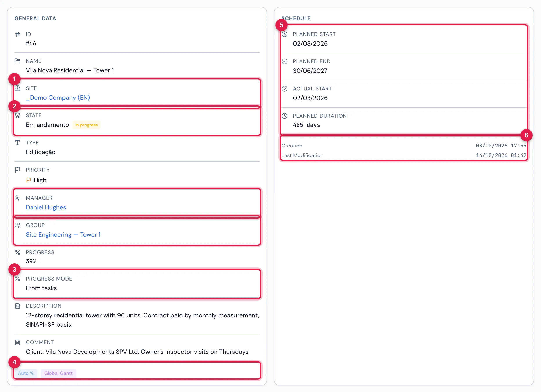
Task: Click the play-circle icon beside ACTUAL START
Action: click(x=285, y=89)
